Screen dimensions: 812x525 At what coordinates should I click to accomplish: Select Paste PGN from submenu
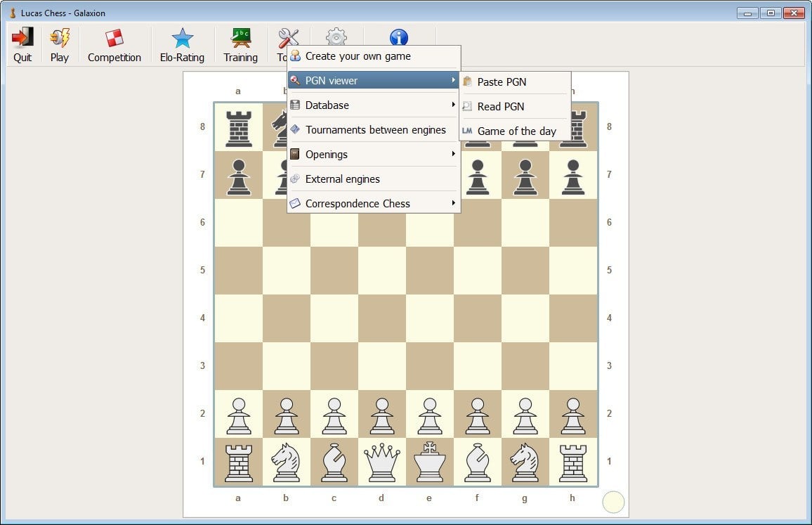tap(502, 82)
